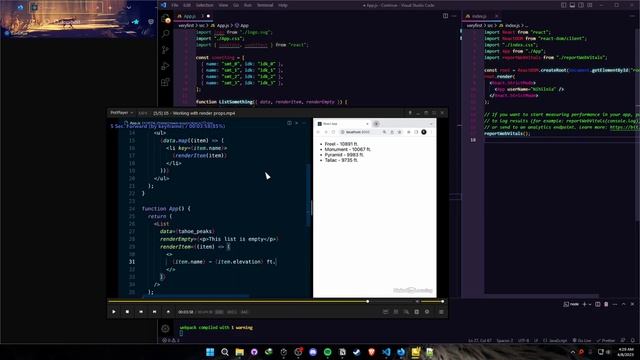The height and width of the screenshot is (360, 640).
Task: Open Brave browser from taskbar
Action: [371, 352]
